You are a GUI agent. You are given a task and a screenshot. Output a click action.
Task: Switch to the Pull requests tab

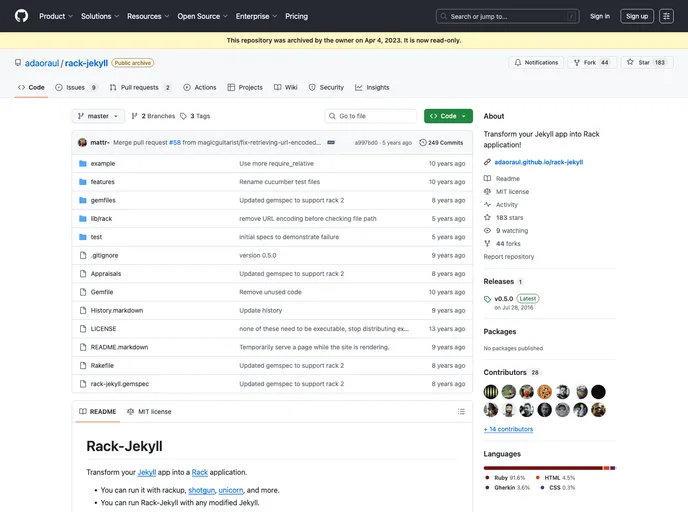click(x=140, y=88)
